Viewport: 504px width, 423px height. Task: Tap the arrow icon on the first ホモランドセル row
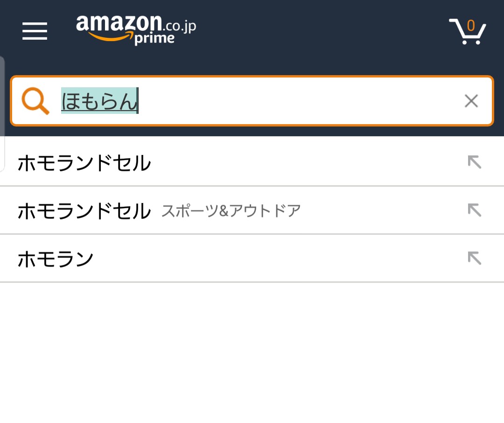click(x=474, y=162)
